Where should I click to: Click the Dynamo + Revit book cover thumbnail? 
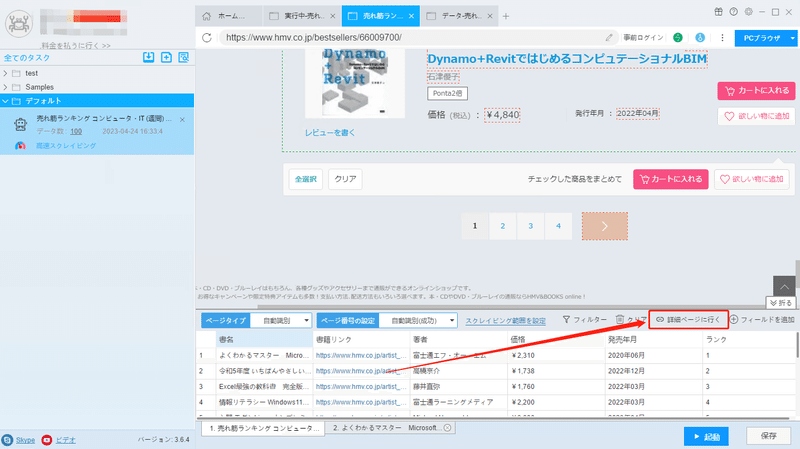[x=355, y=83]
